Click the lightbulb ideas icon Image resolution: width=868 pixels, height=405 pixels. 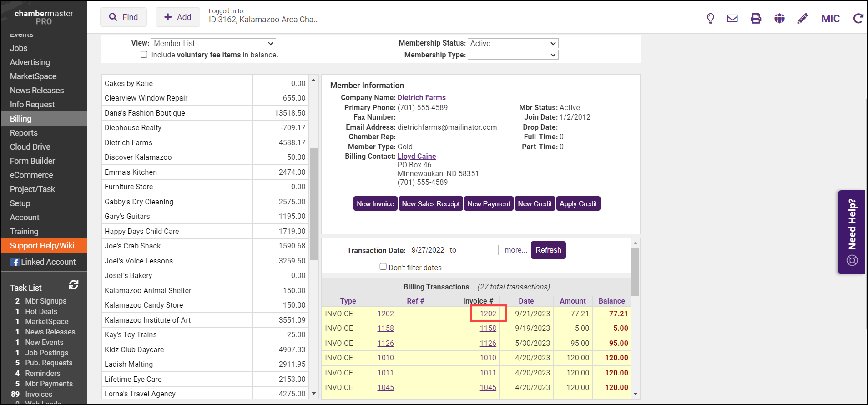tap(710, 18)
